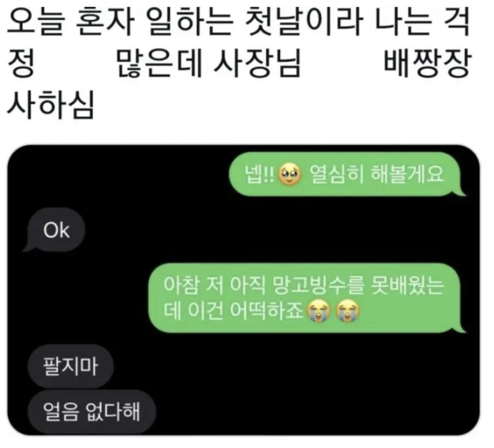Select the '팔지마' message bubble
The height and width of the screenshot is (448, 494).
click(70, 366)
